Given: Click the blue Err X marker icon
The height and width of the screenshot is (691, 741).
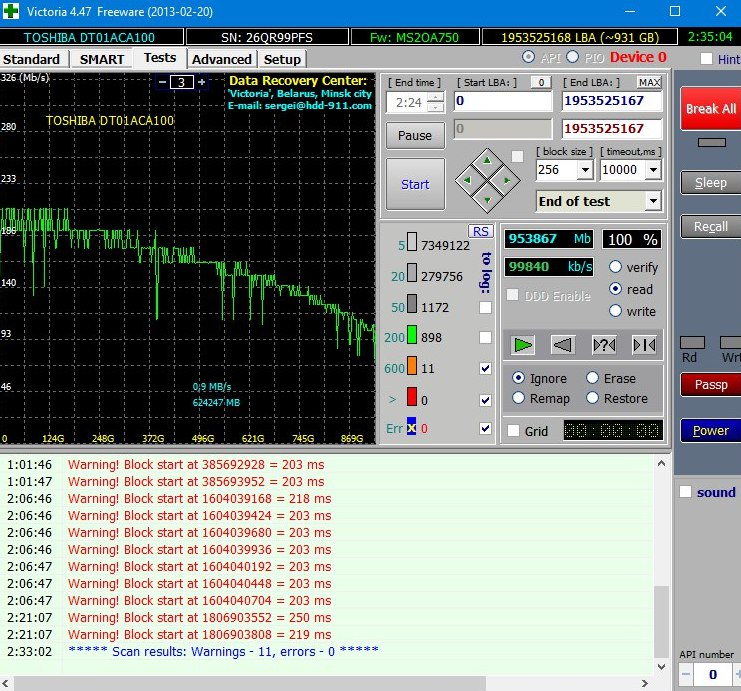Looking at the screenshot, I should (x=412, y=426).
